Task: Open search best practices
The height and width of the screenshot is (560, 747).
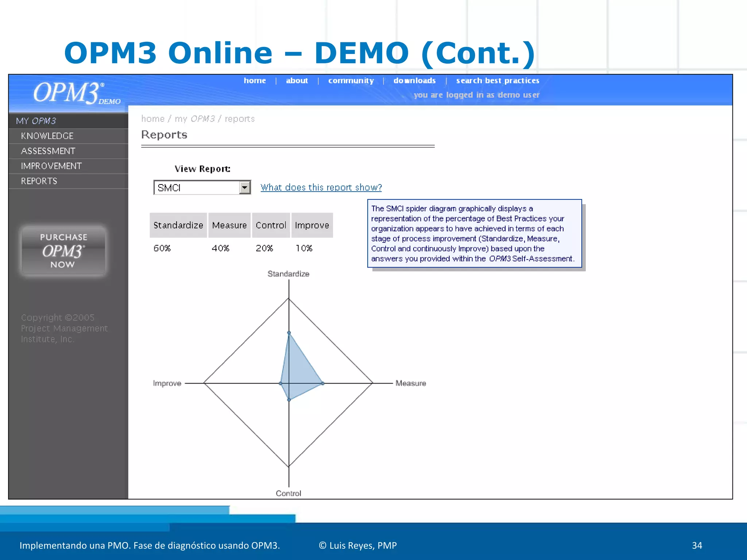Action: click(498, 81)
